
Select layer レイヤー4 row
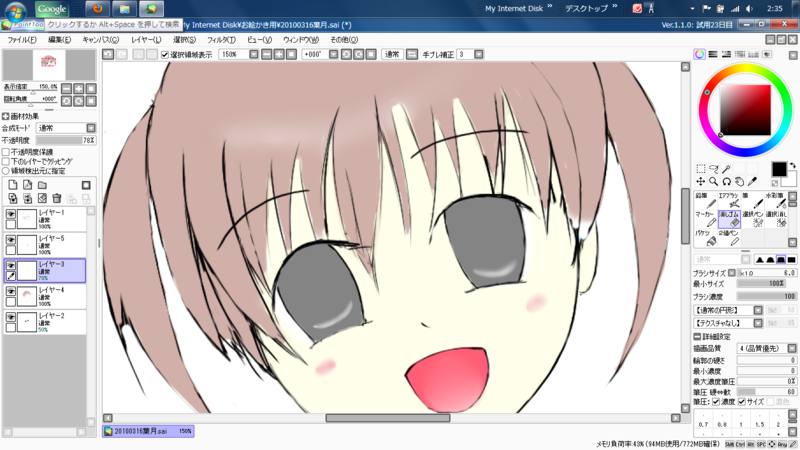tap(45, 296)
